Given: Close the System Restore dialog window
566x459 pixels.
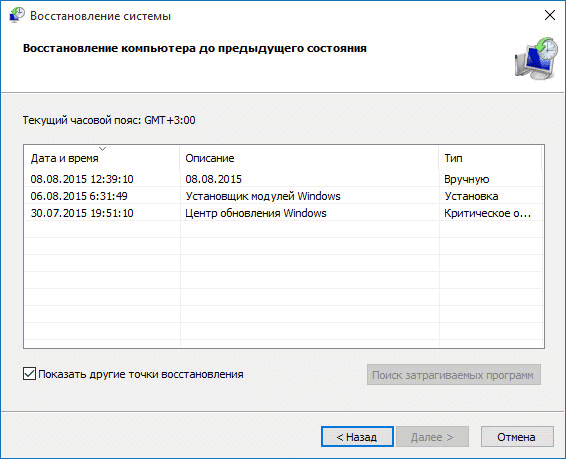Looking at the screenshot, I should coord(550,15).
